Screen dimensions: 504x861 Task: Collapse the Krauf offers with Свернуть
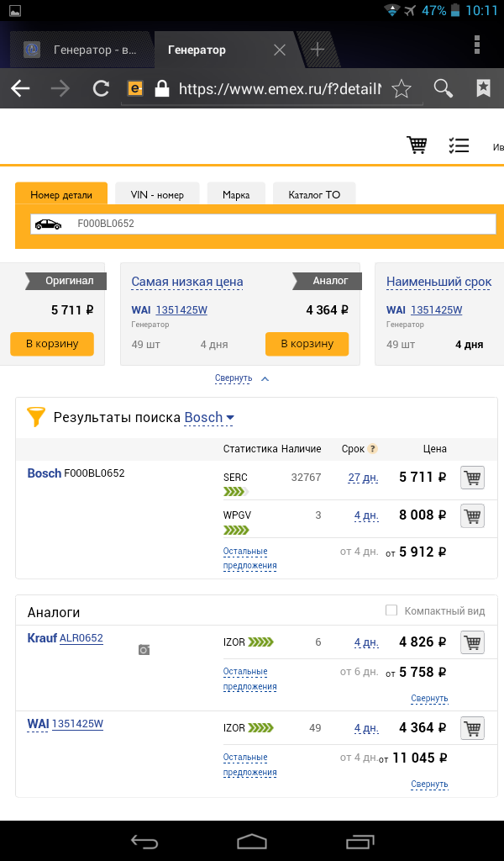click(x=429, y=699)
